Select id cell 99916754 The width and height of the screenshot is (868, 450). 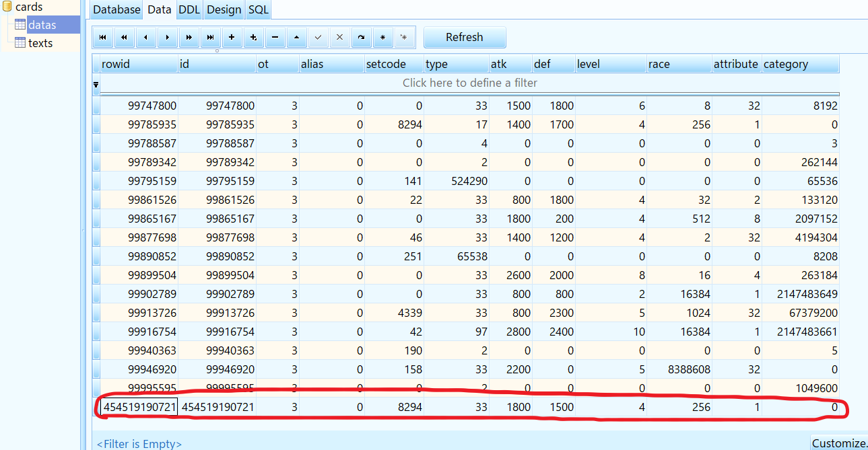click(217, 332)
